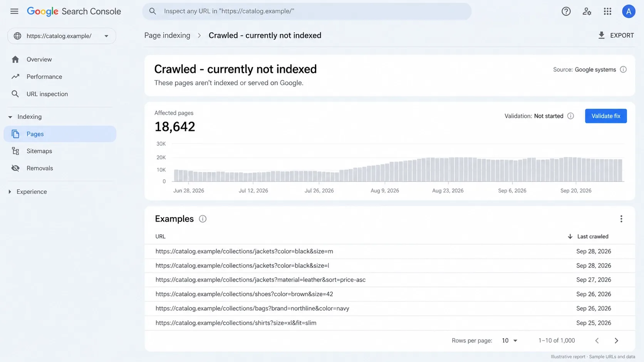
Task: Select the jackets color=black&size=l URL row
Action: click(389, 265)
